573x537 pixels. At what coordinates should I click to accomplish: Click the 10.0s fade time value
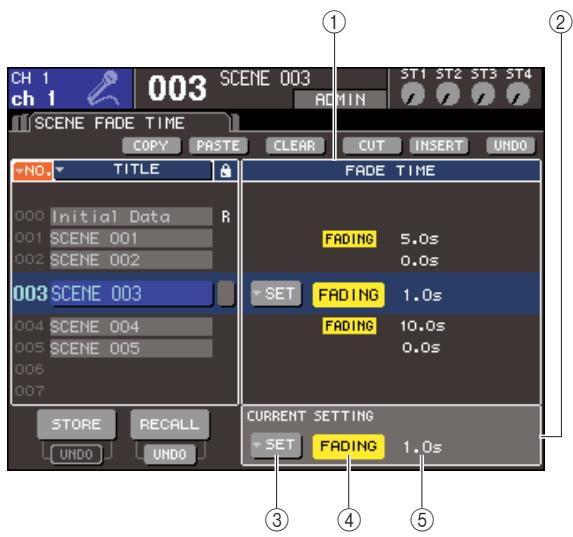pyautogui.click(x=422, y=326)
